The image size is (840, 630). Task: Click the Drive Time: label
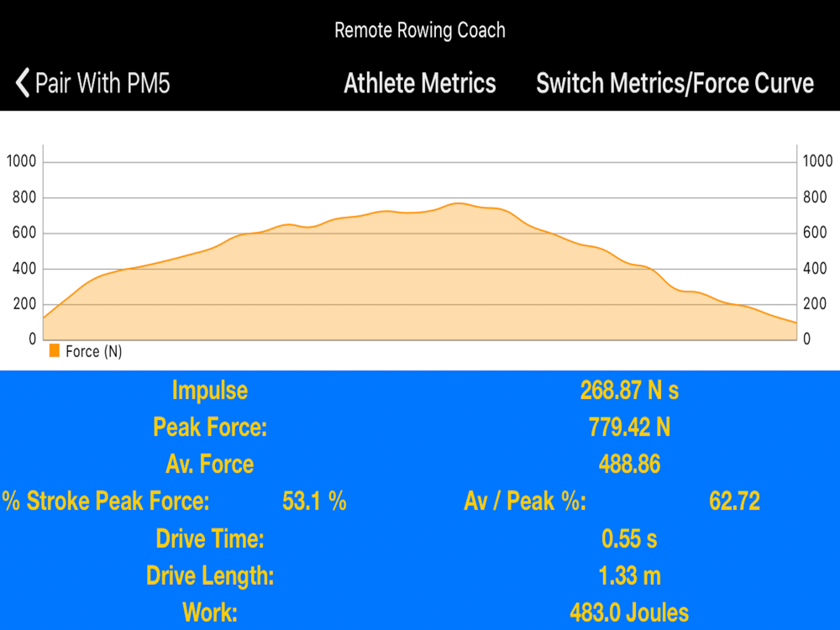(x=210, y=538)
